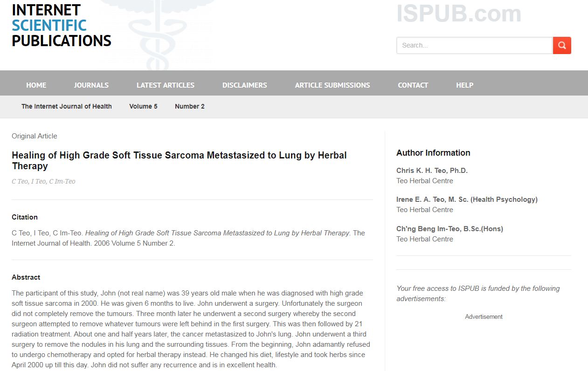Open the Journals menu item

coord(91,85)
